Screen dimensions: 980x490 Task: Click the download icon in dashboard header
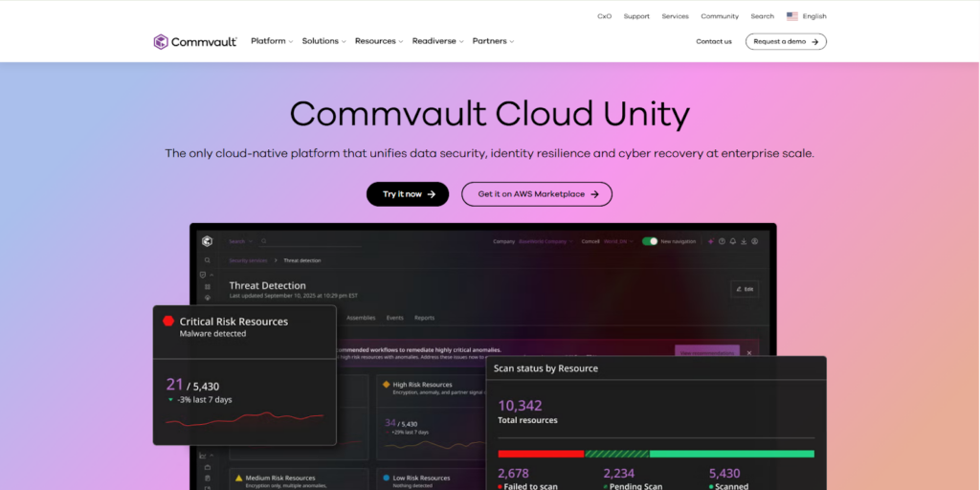[x=744, y=242]
